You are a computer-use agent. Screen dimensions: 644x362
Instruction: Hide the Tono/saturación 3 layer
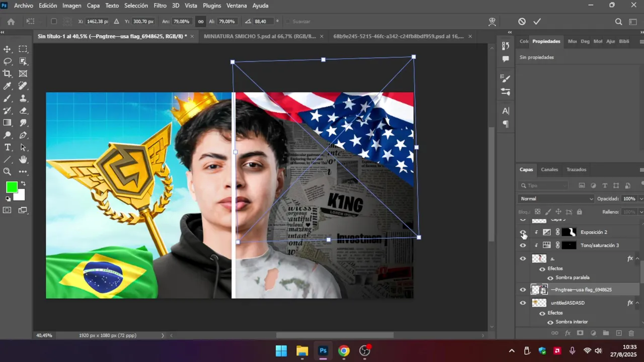tap(523, 245)
